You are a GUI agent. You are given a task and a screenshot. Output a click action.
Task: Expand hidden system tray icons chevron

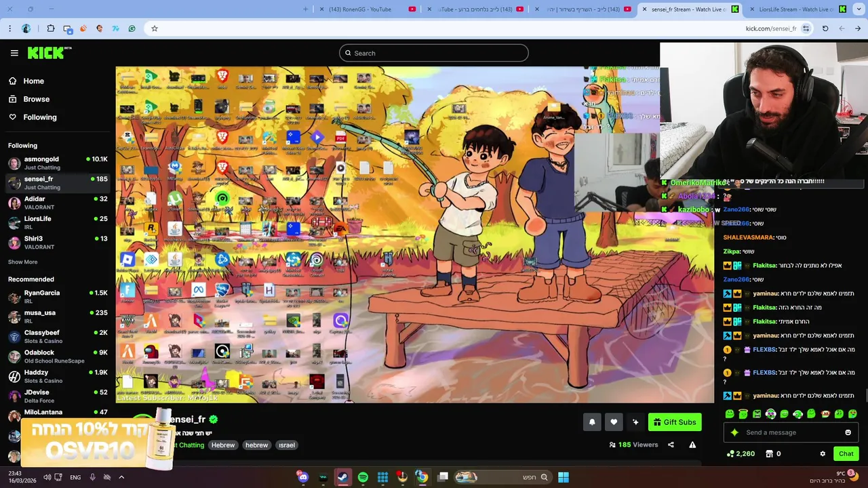121,477
